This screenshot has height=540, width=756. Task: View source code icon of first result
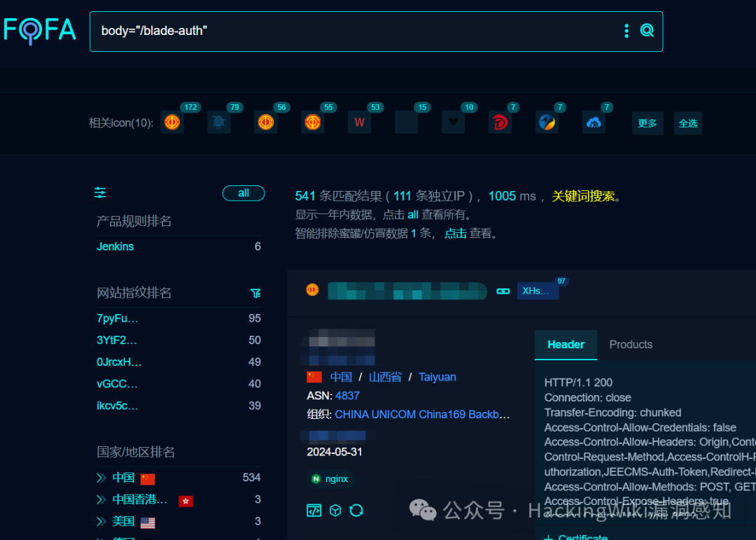pyautogui.click(x=314, y=510)
